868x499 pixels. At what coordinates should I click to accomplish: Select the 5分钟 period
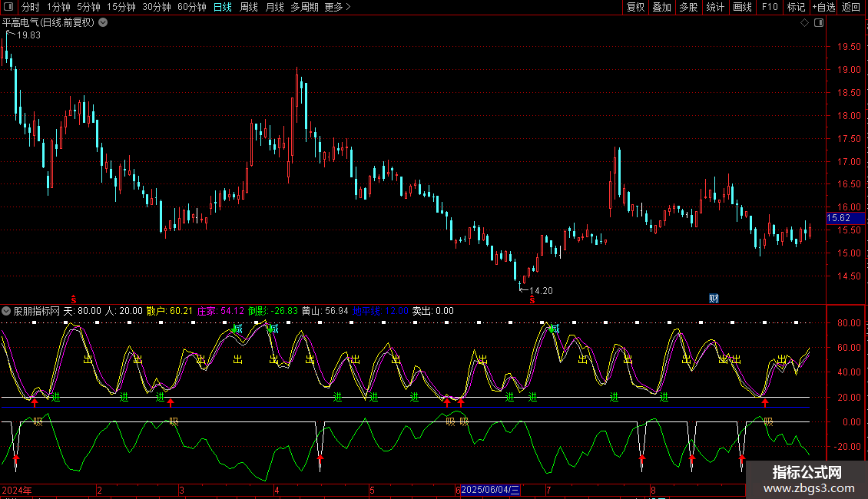pyautogui.click(x=88, y=7)
